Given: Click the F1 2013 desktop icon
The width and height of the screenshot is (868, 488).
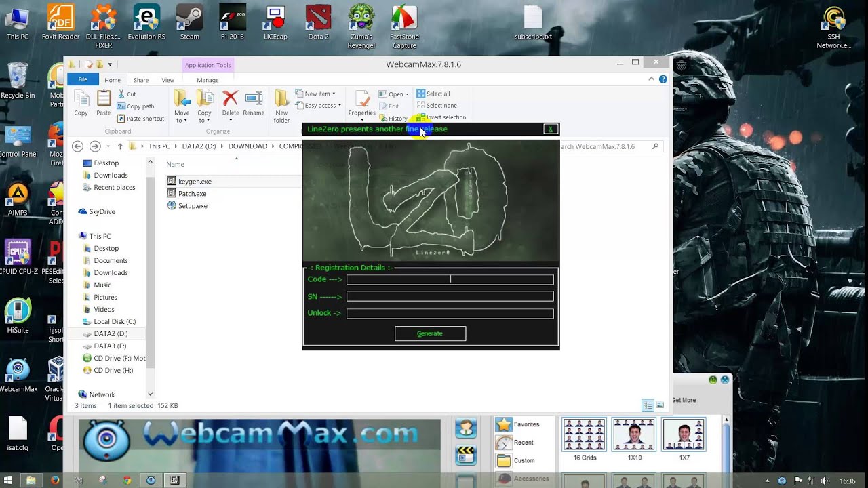Looking at the screenshot, I should tap(233, 22).
